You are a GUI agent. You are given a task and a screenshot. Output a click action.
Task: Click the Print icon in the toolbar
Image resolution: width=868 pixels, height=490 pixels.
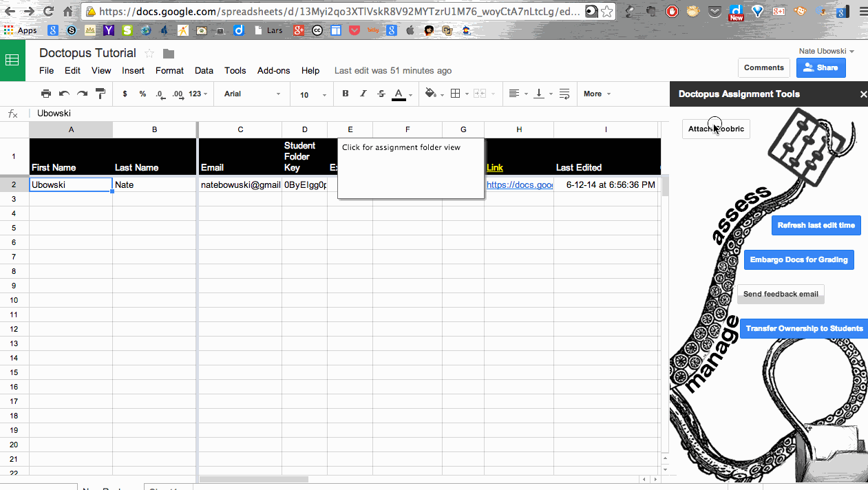[x=46, y=94]
